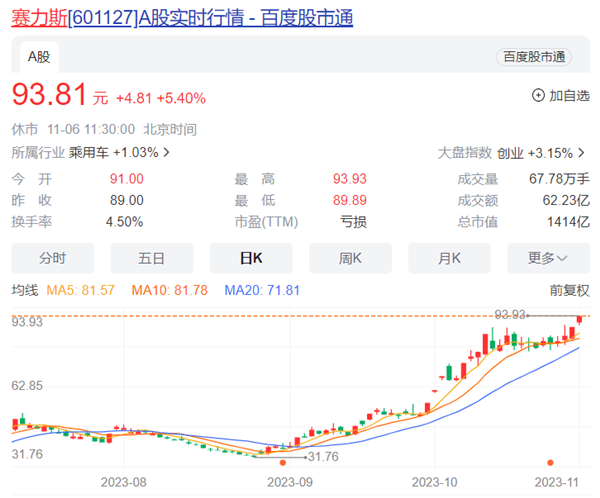Viewport: 600px width, 498px height.
Task: Click the 休市 11-06 11:30:00 status text
Action: (73, 129)
